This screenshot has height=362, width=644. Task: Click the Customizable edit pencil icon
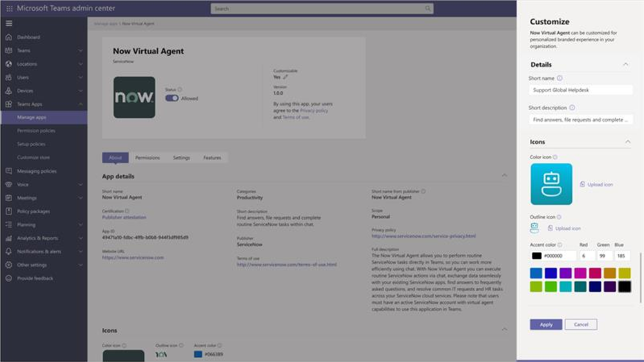point(286,77)
